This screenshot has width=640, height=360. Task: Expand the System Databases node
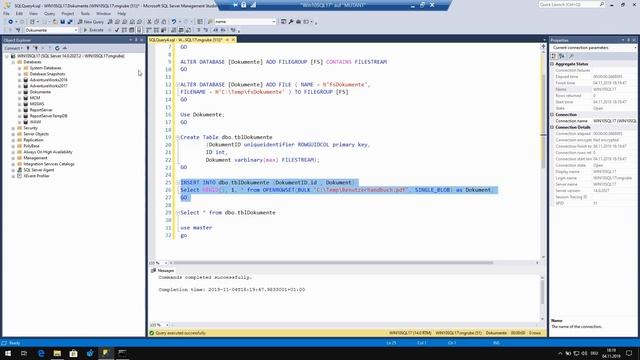[20, 68]
